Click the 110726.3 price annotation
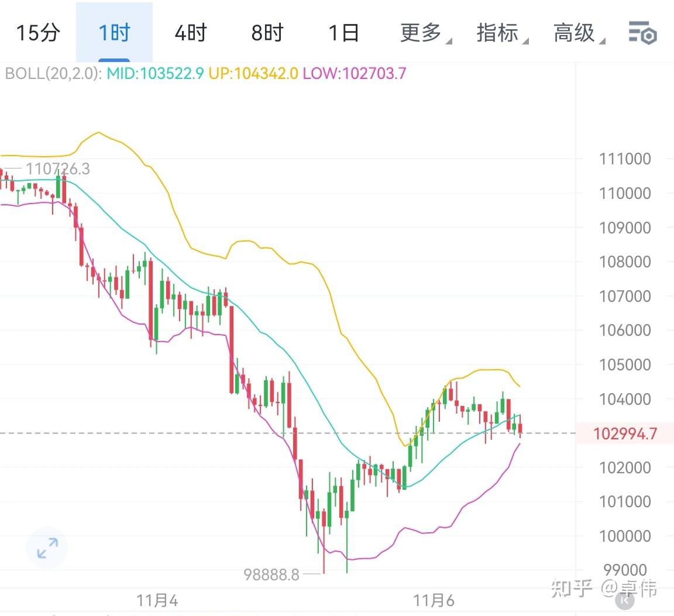The image size is (674, 616). (59, 168)
